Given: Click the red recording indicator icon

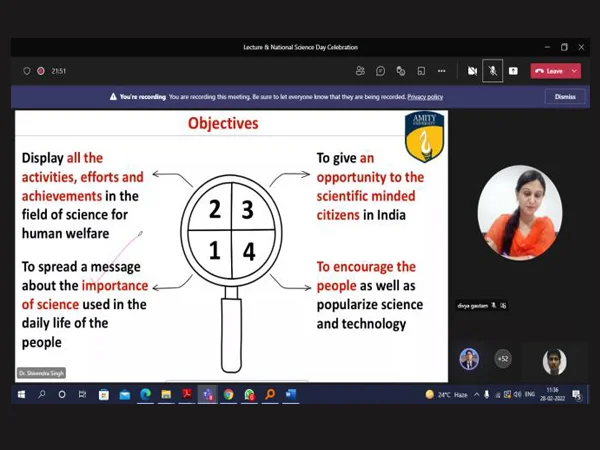Looking at the screenshot, I should click(41, 71).
